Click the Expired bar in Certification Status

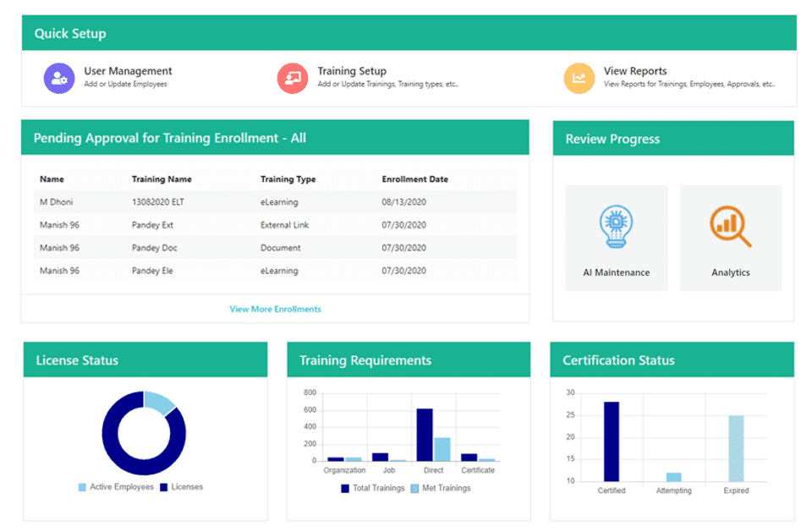[736, 448]
